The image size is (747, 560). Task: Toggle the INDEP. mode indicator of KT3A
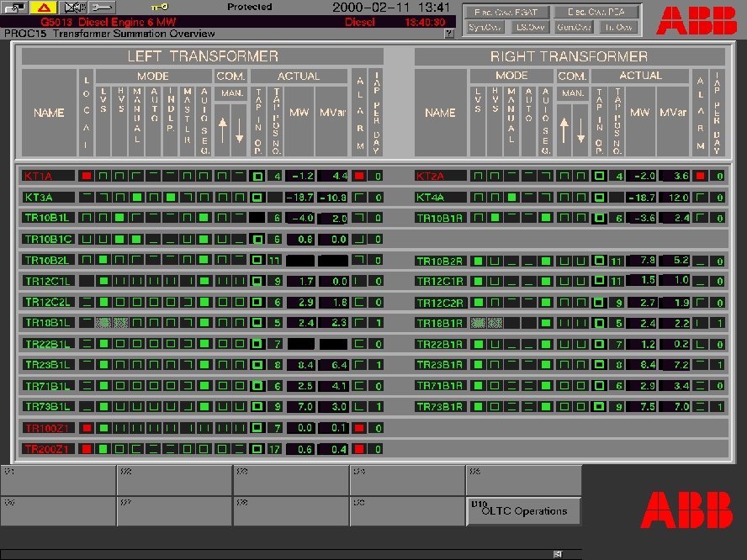tap(171, 197)
